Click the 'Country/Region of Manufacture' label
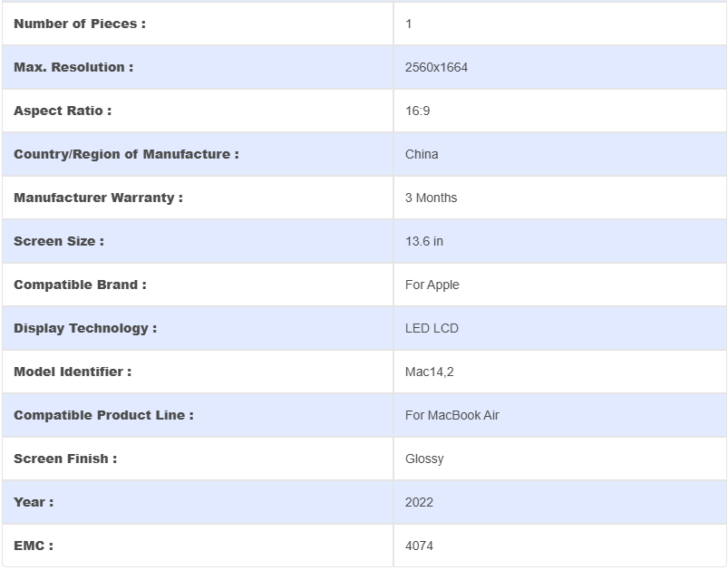The image size is (728, 570). pyautogui.click(x=126, y=154)
